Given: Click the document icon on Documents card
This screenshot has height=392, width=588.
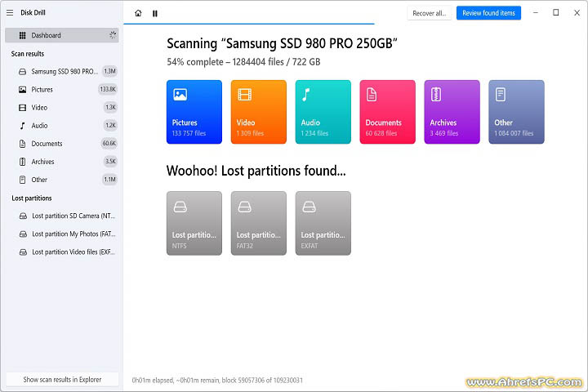Looking at the screenshot, I should point(372,95).
